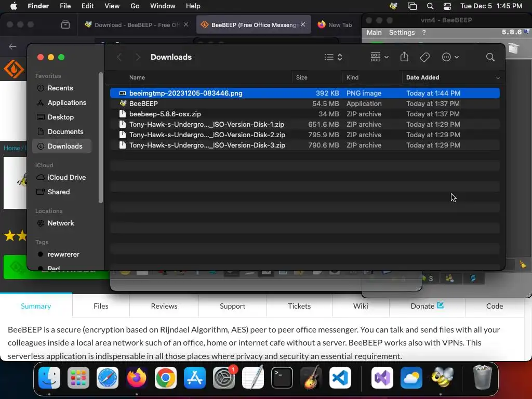Screen dimensions: 532x399
Task: Click the Finder share toolbar icon
Action: point(404,57)
